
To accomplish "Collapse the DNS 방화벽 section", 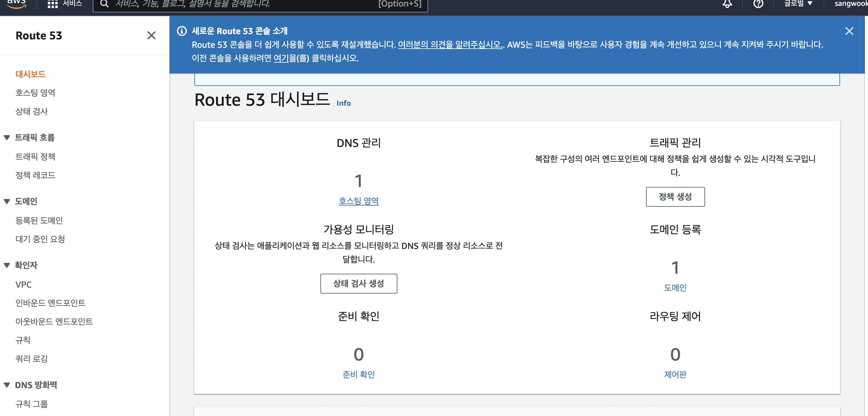I will (7, 385).
